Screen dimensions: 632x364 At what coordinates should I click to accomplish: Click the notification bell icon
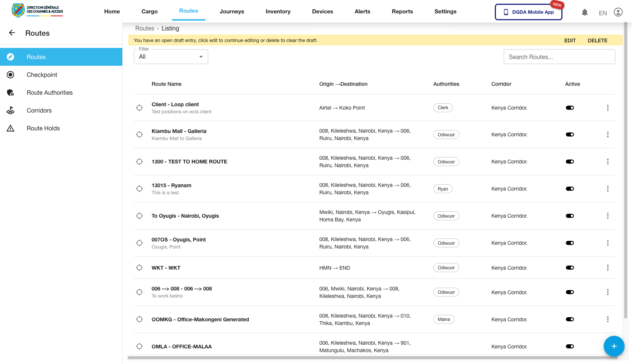click(585, 12)
